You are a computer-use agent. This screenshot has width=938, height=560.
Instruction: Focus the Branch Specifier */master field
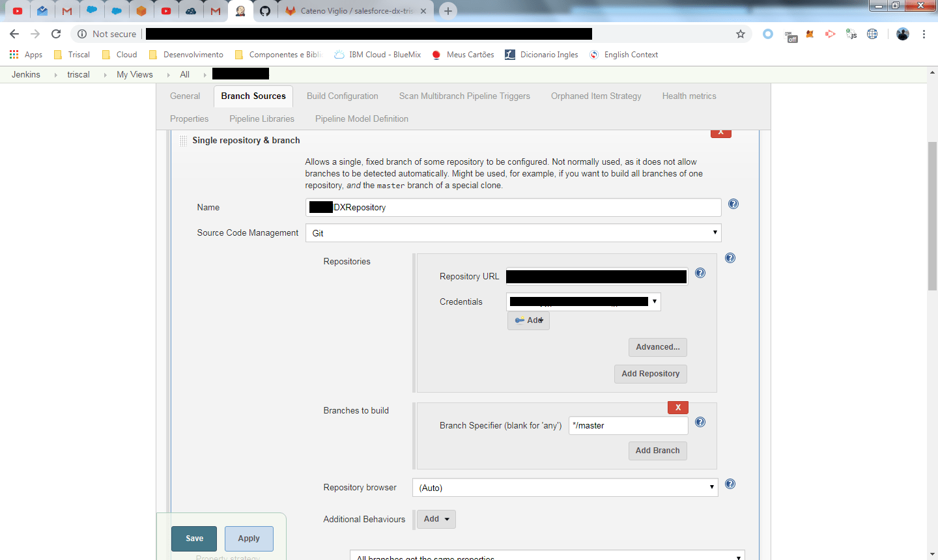(x=629, y=425)
